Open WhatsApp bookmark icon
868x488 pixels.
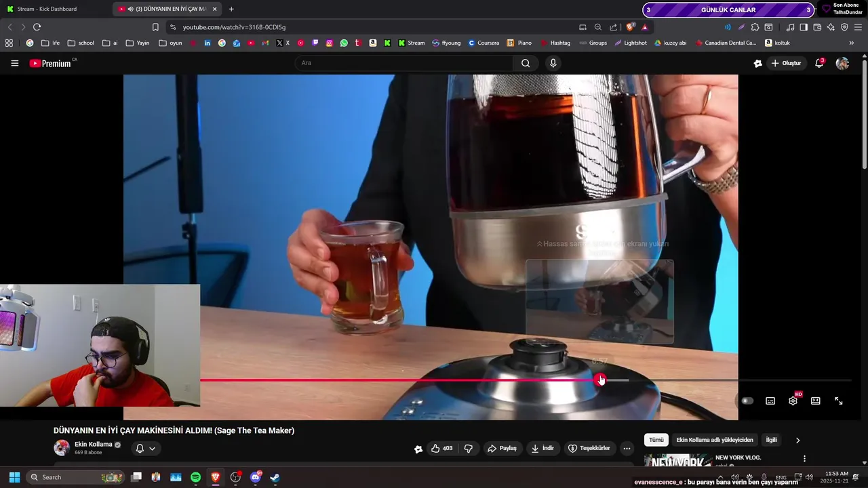click(344, 43)
